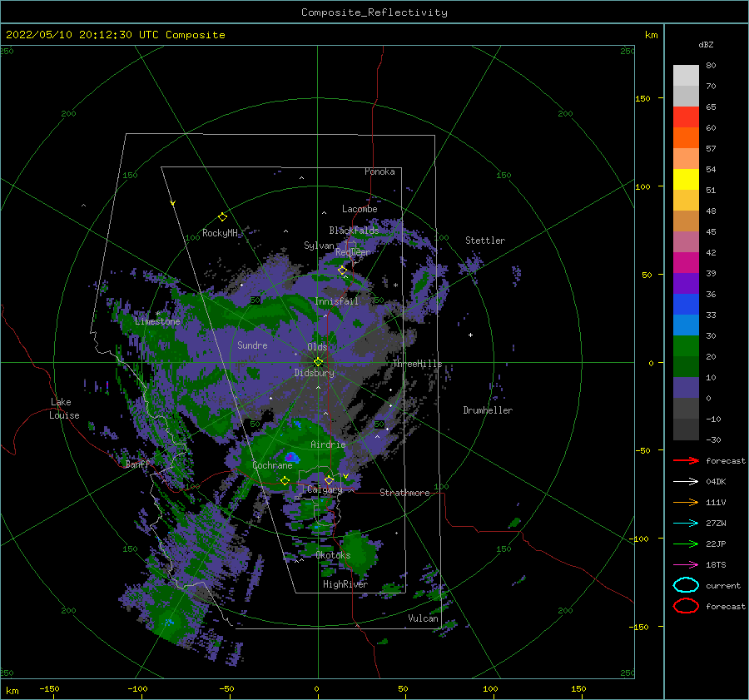Click the Olds city label

point(317,347)
